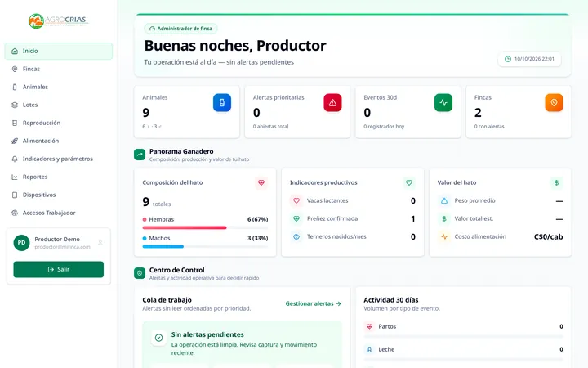Click the user profile icon beside Productor Demo
The height and width of the screenshot is (368, 588).
[100, 243]
